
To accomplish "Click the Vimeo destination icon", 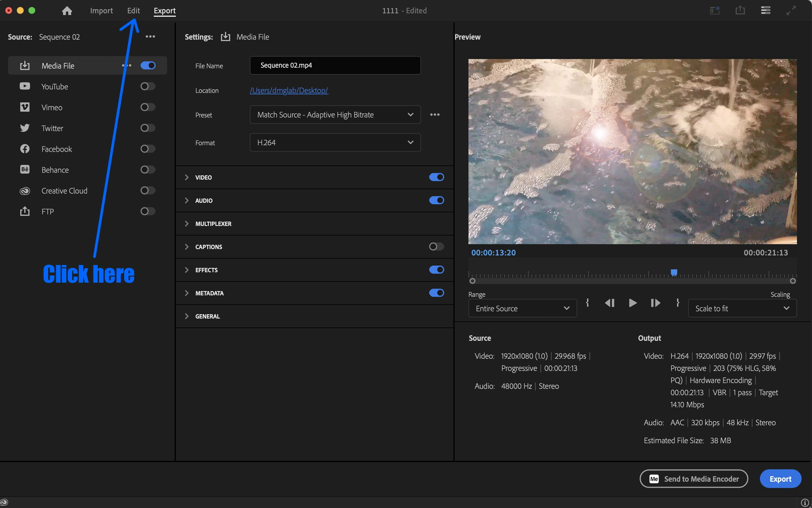I will tap(25, 107).
